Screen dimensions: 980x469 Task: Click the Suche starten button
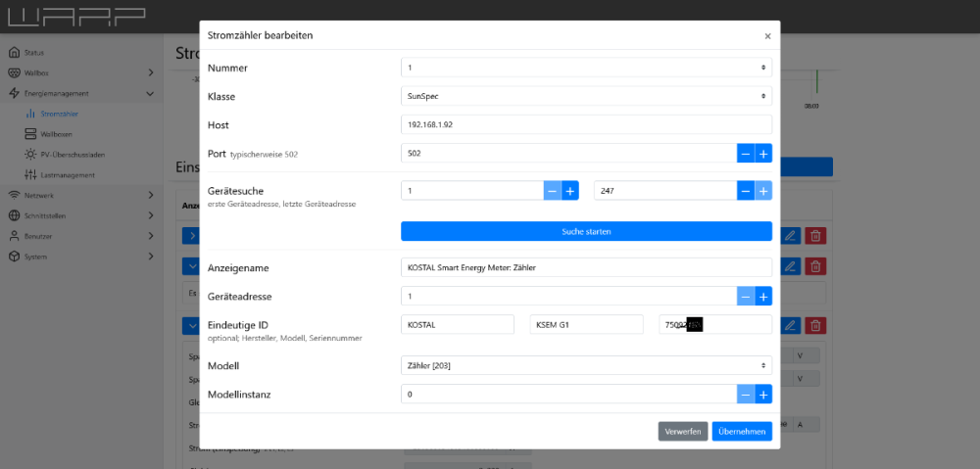[586, 231]
